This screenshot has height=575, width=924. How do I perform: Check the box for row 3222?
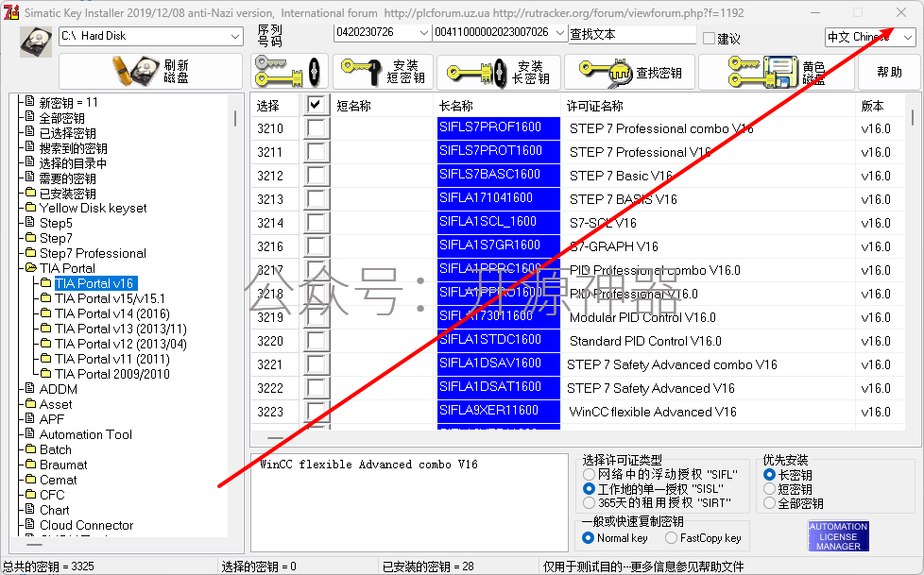(x=316, y=388)
